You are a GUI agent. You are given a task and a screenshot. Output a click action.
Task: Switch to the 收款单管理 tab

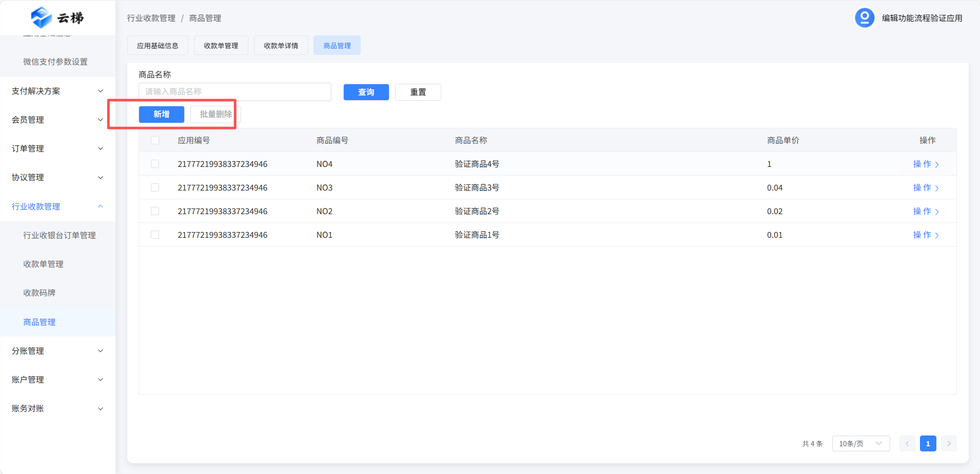tap(221, 46)
